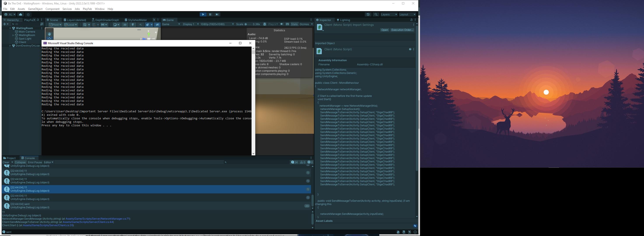Open the Local handle rotation dropdown
The height and width of the screenshot is (236, 644).
pyautogui.click(x=71, y=24)
